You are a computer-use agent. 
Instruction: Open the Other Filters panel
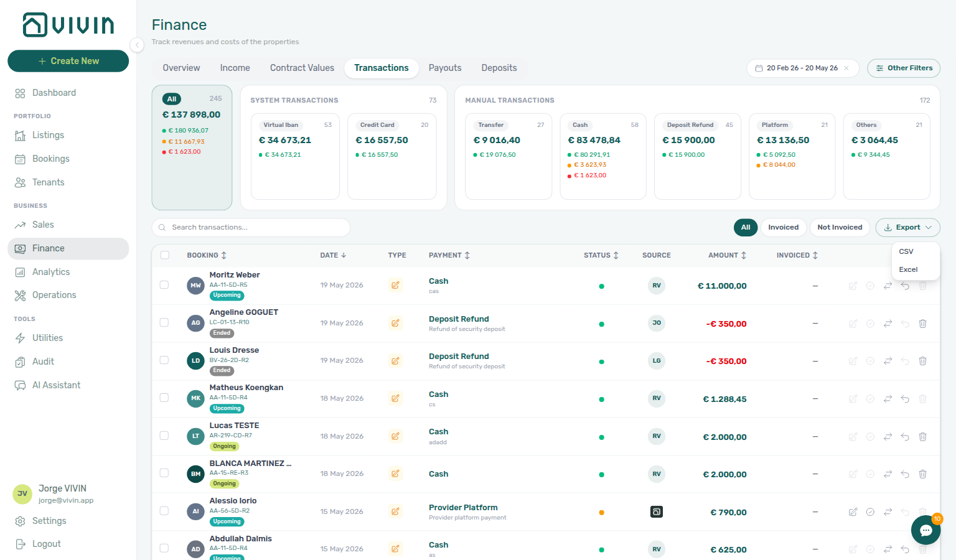904,68
